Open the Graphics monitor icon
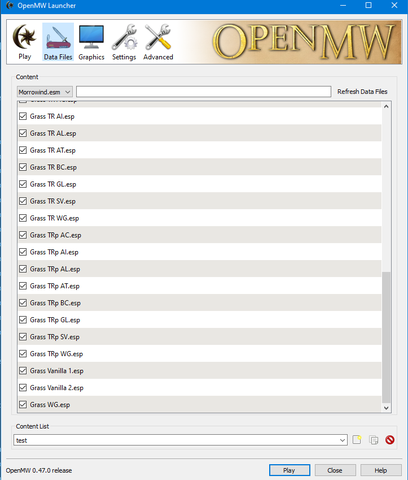 coord(91,42)
